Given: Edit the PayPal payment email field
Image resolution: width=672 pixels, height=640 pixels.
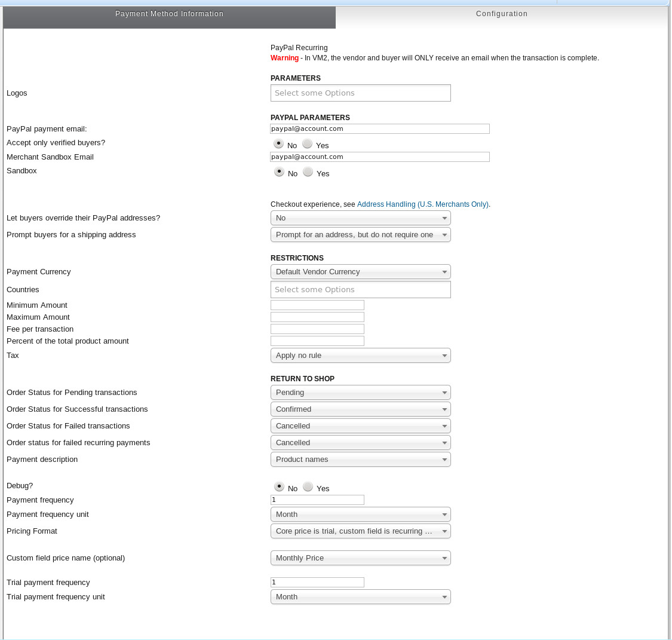Looking at the screenshot, I should 380,128.
